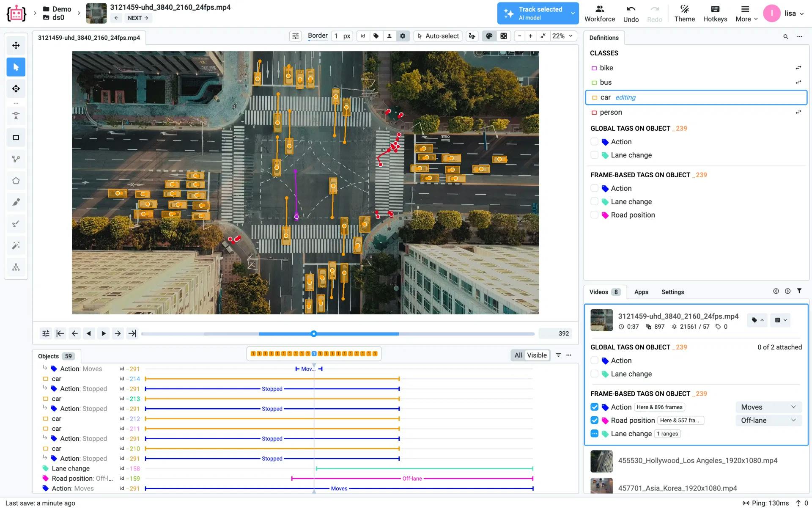Toggle object id labels display
This screenshot has width=812, height=509.
pos(363,36)
